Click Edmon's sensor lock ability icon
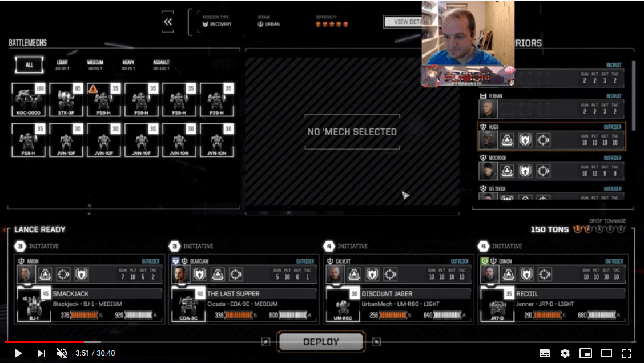Viewport: 644px width, 363px height. point(509,275)
